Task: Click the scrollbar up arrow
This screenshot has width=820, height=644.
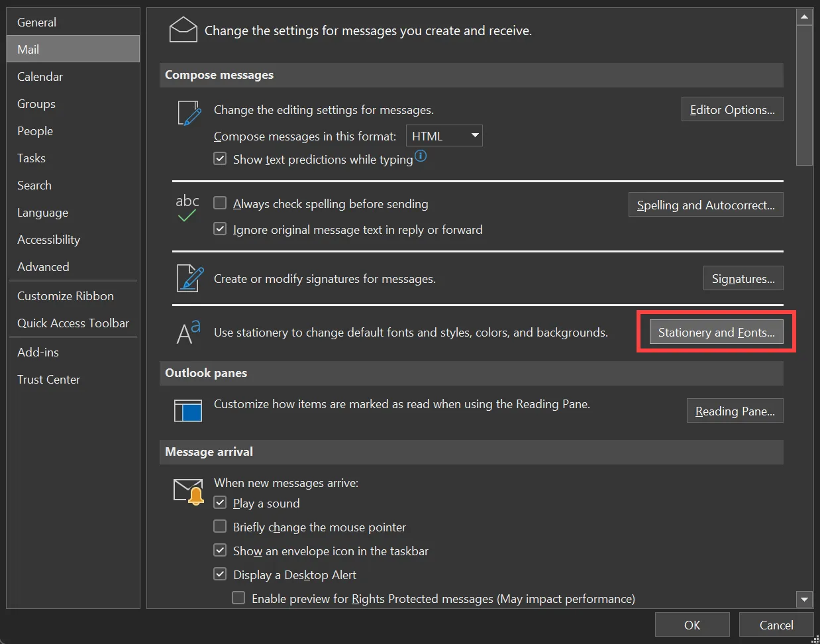Action: coord(804,17)
